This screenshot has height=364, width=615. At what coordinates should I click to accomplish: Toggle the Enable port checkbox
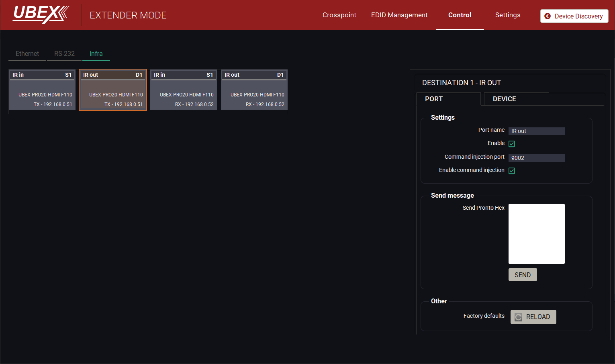tap(512, 144)
